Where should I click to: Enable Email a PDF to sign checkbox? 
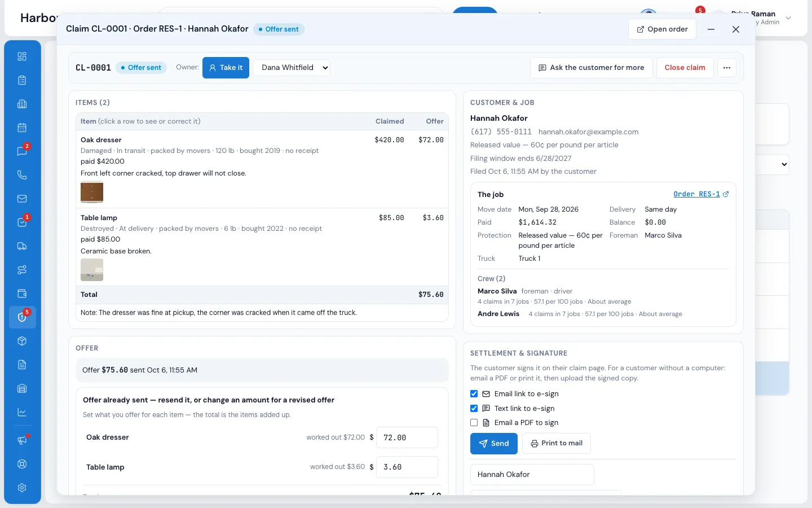tap(474, 423)
